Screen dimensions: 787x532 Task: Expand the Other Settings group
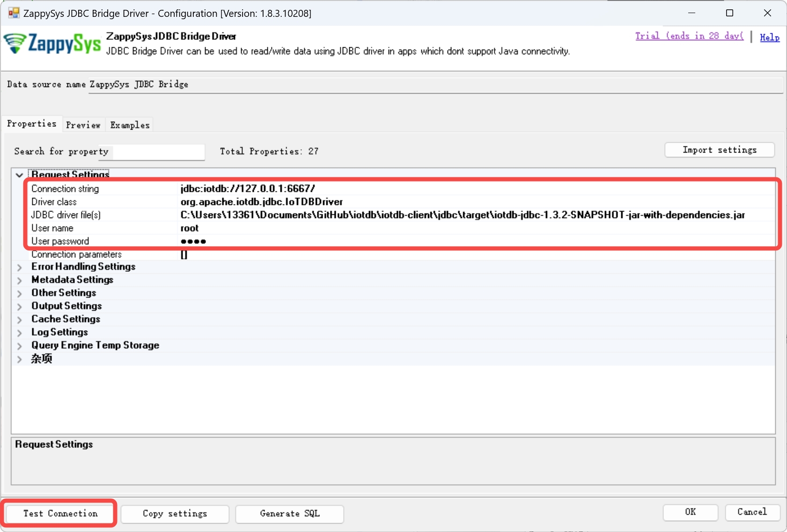[x=19, y=293]
